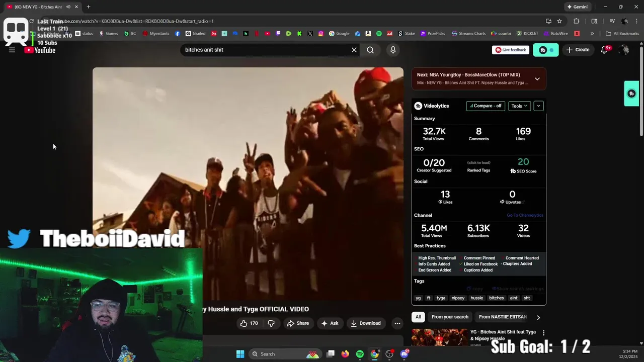This screenshot has width=644, height=362.
Task: Open a new browser tab
Action: point(89,7)
